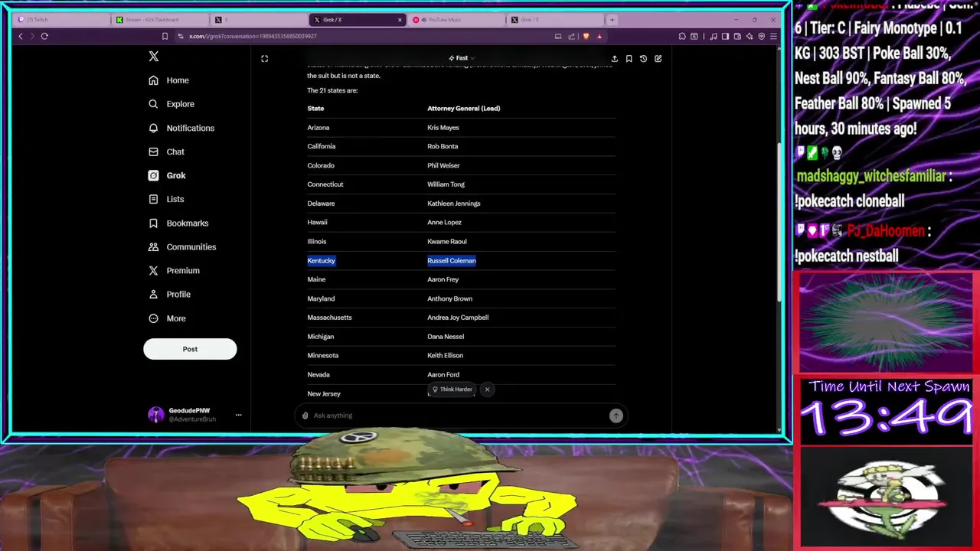Viewport: 980px width, 551px height.
Task: Select the Kentucky table cell
Action: [x=321, y=260]
